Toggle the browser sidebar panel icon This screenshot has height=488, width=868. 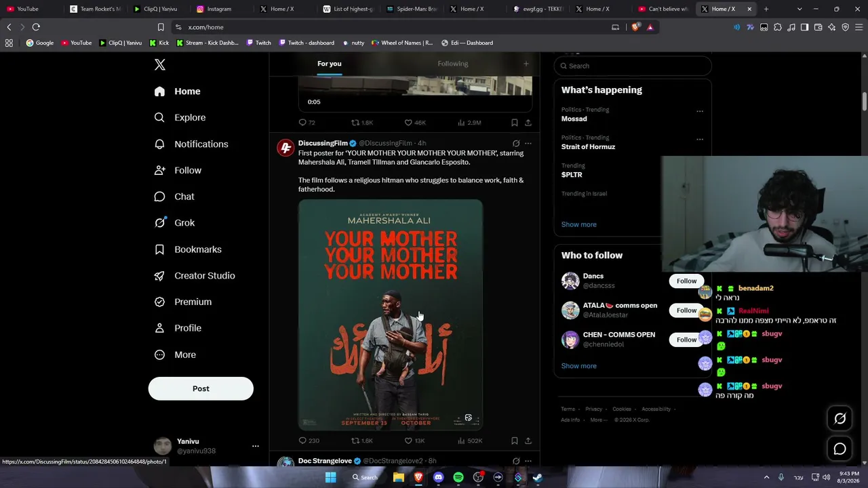(804, 27)
